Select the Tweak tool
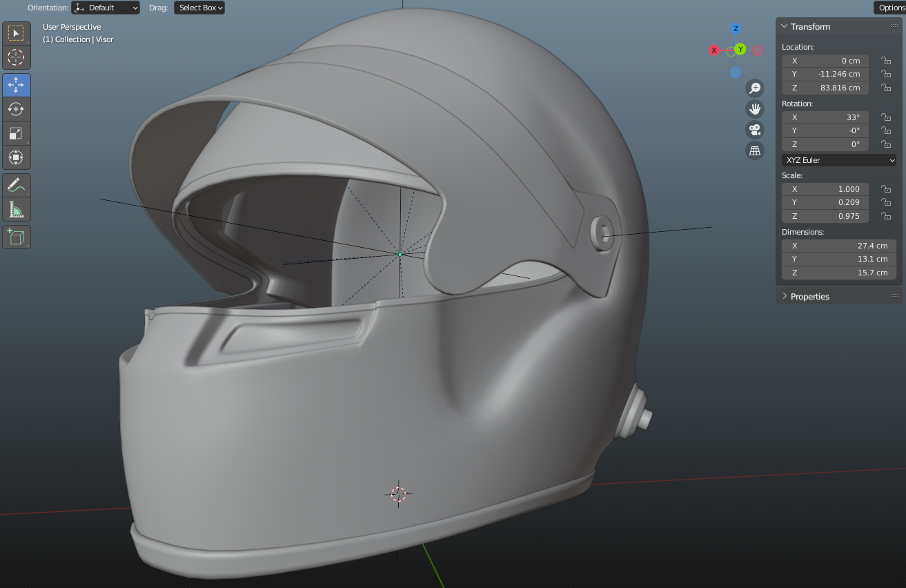This screenshot has width=906, height=588. tap(16, 32)
